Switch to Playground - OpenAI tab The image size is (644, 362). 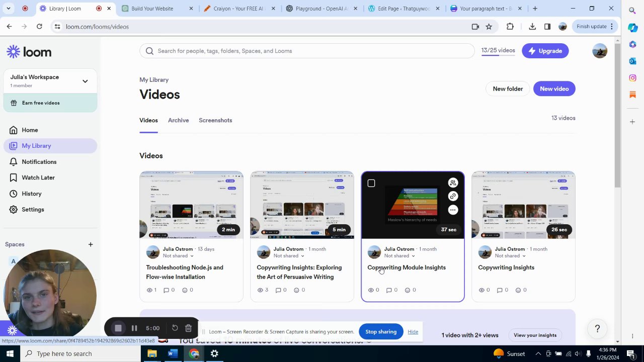pyautogui.click(x=321, y=9)
